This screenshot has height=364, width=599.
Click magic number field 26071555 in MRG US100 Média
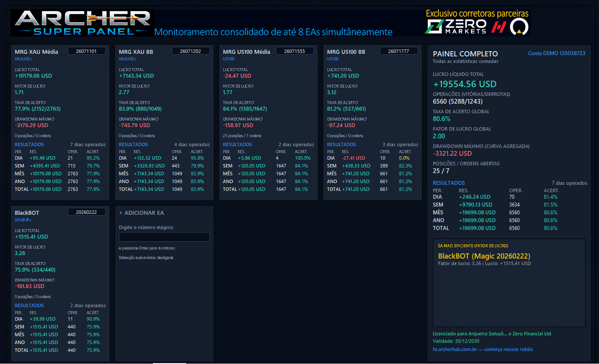pyautogui.click(x=295, y=51)
